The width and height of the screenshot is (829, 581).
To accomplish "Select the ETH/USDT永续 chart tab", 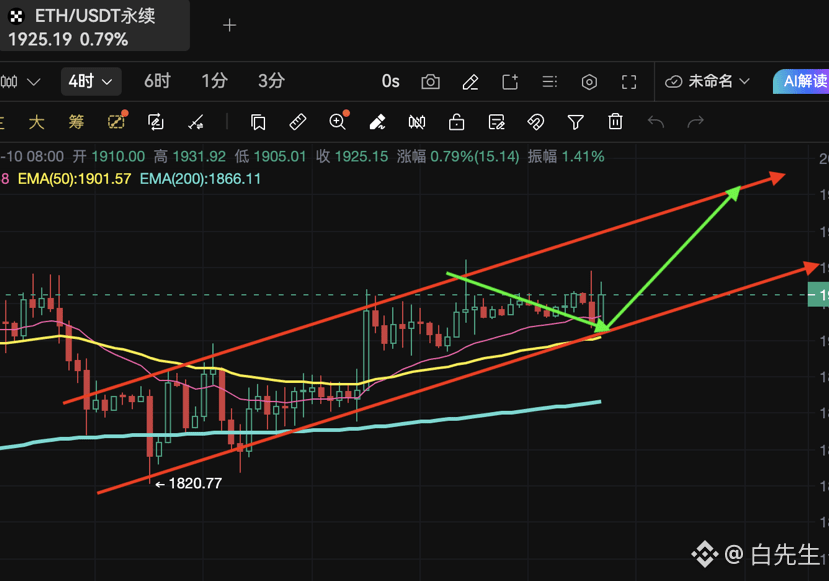I will coord(94,26).
